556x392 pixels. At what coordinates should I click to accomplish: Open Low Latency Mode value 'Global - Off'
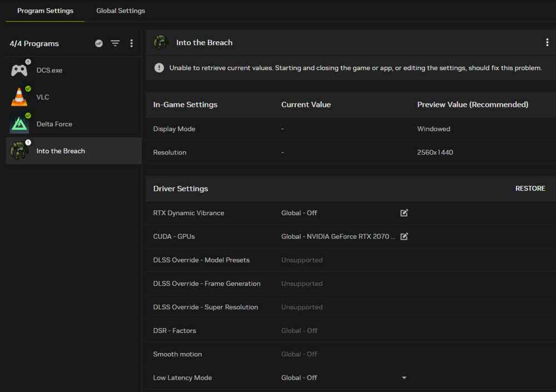(x=299, y=378)
